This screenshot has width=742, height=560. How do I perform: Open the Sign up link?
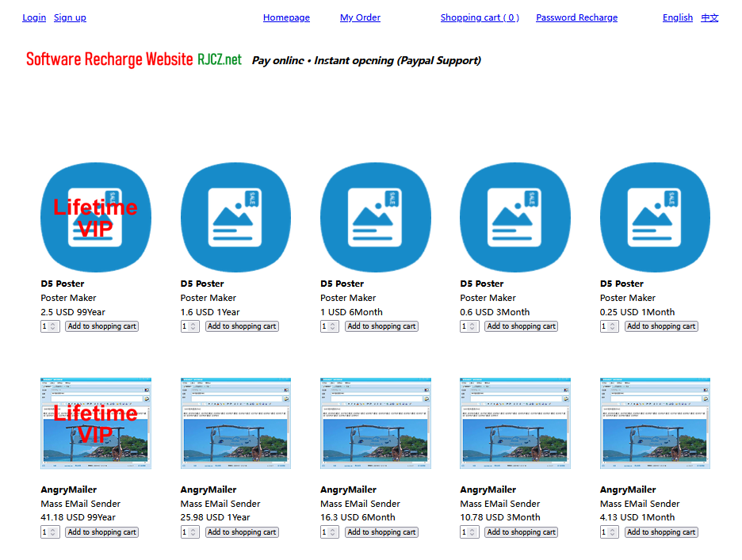tap(70, 17)
